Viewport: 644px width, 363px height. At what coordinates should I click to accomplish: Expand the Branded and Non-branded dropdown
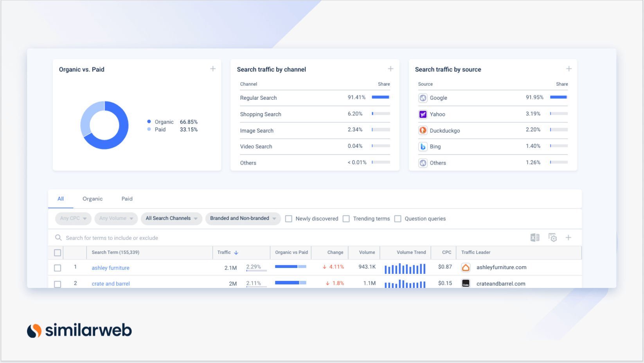(243, 218)
